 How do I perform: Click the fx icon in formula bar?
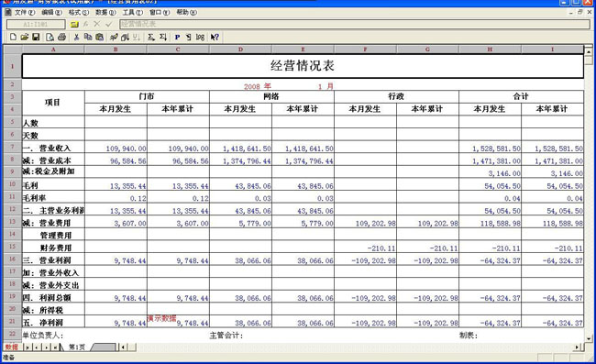click(85, 25)
